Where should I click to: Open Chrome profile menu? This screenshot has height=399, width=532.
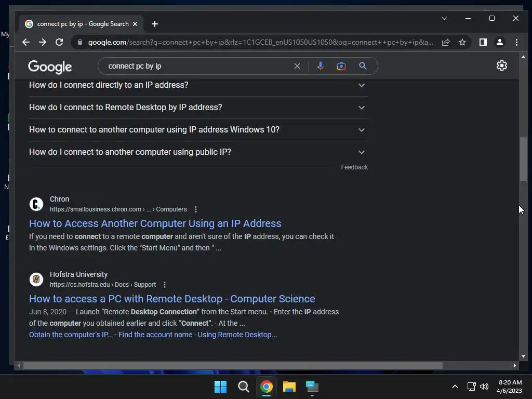pyautogui.click(x=500, y=42)
